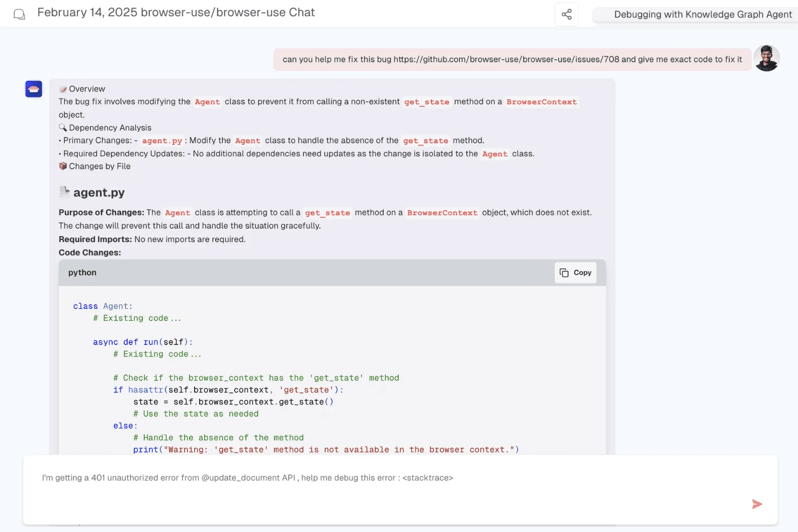Click the agent.py file heading
The height and width of the screenshot is (532, 798).
[99, 193]
